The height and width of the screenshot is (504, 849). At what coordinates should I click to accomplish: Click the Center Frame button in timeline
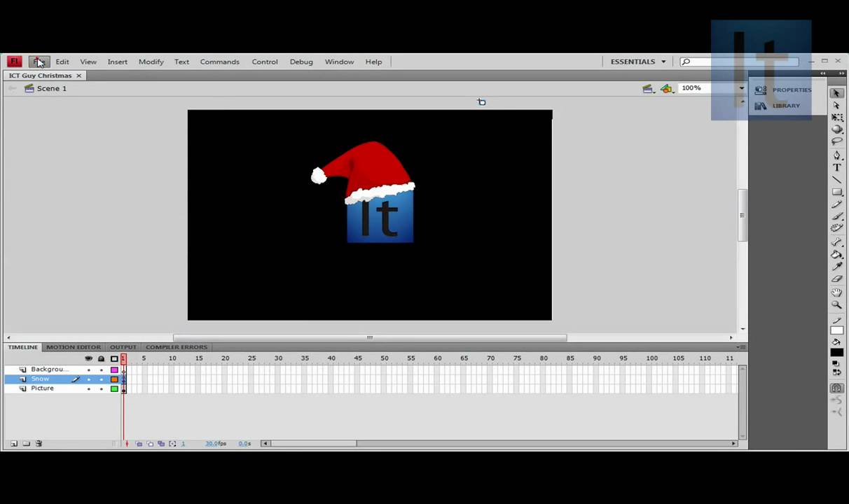click(x=127, y=444)
